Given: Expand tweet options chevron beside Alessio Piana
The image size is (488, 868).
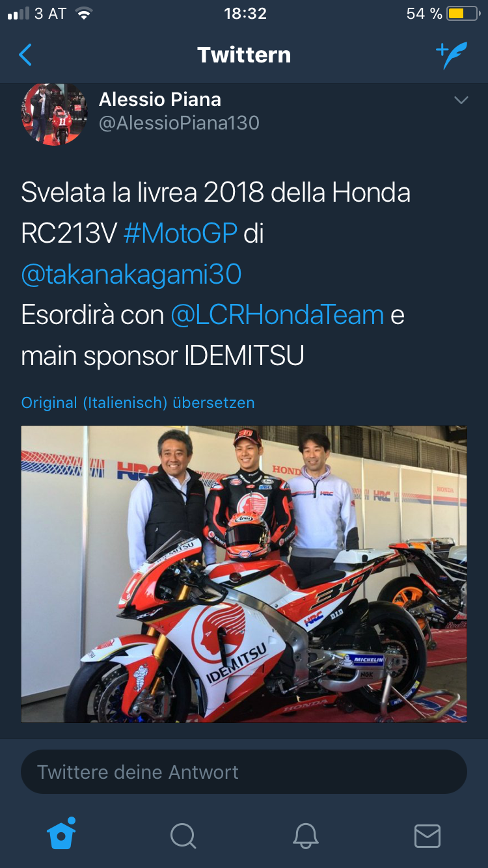Looking at the screenshot, I should coord(461,100).
